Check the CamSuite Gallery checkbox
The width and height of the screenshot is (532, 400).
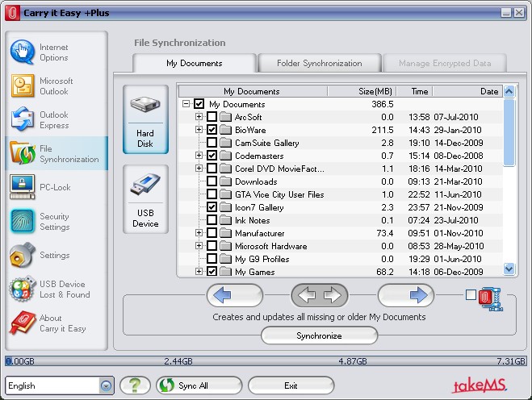click(x=212, y=143)
